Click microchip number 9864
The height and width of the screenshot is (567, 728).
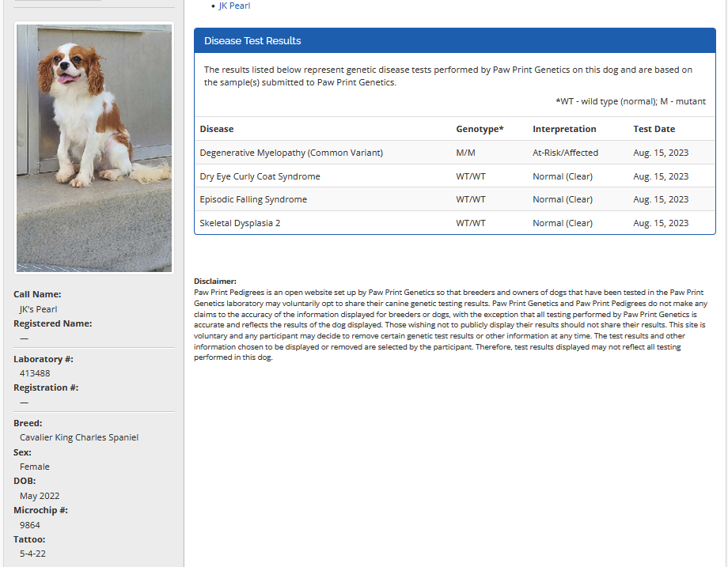click(x=30, y=525)
